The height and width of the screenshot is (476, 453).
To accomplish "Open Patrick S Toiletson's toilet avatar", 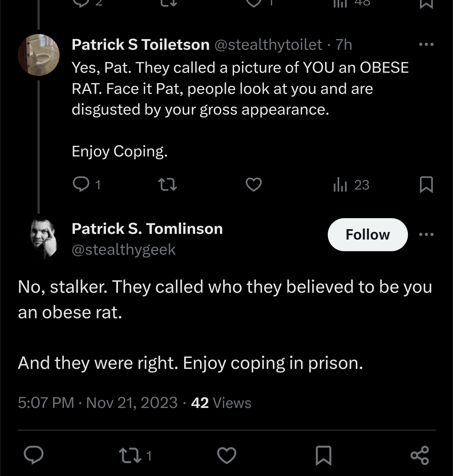I will coord(38,55).
